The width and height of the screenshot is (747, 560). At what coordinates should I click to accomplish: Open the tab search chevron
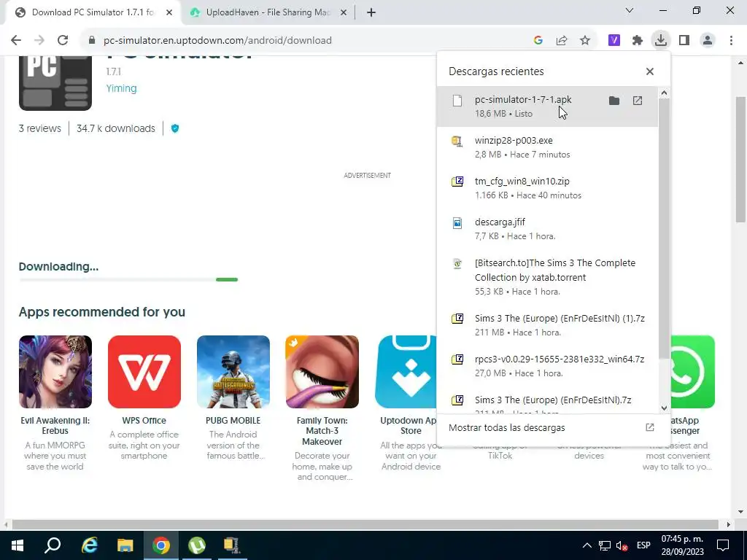(x=630, y=10)
